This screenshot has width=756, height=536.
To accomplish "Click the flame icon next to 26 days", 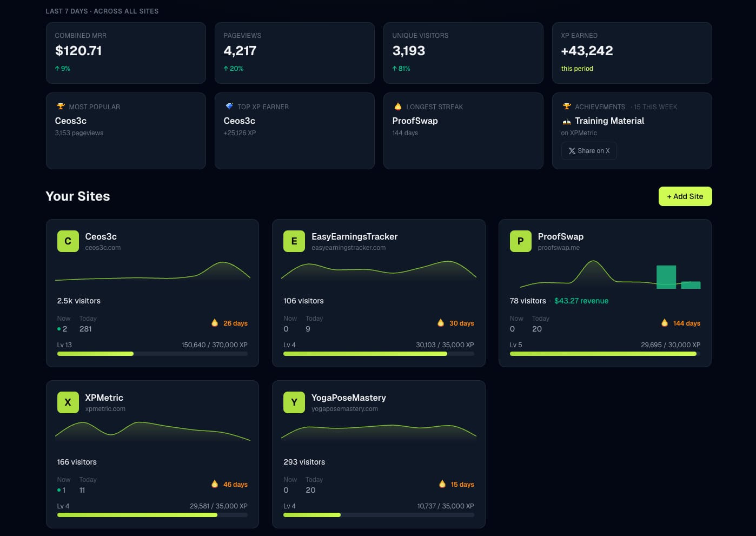I will [215, 323].
